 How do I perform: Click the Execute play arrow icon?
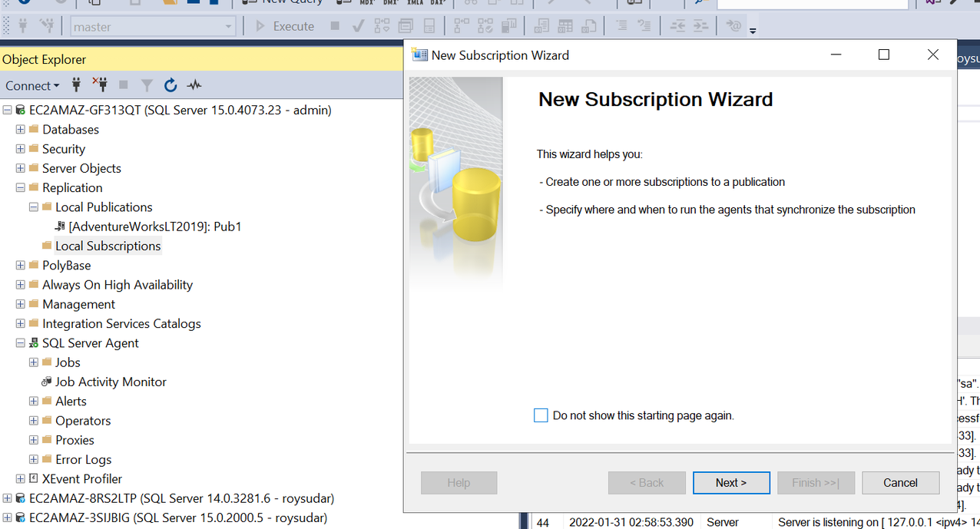coord(260,25)
